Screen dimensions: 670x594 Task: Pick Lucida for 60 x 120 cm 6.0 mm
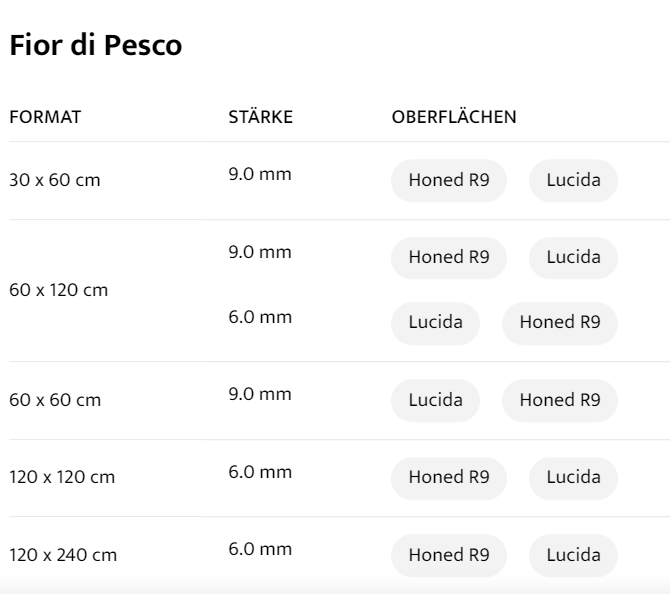pyautogui.click(x=435, y=323)
